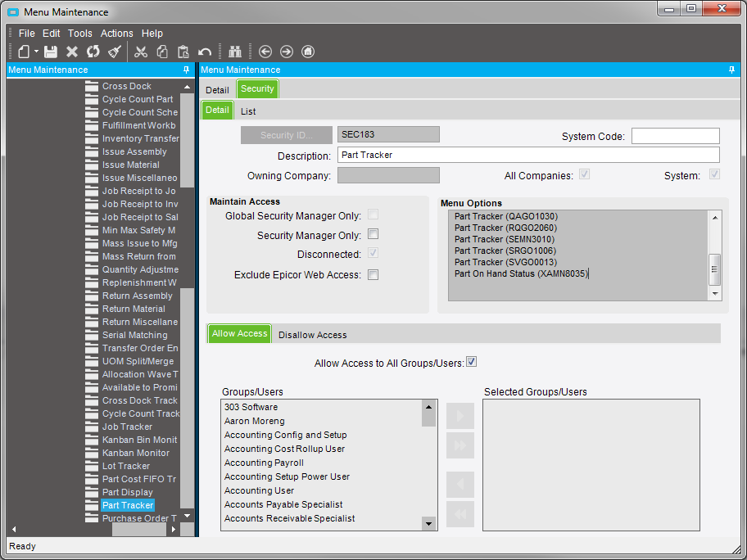Open the Actions menu
747x560 pixels.
click(116, 34)
